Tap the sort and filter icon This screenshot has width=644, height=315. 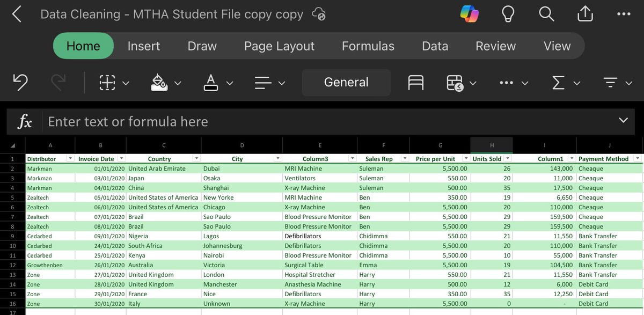610,83
